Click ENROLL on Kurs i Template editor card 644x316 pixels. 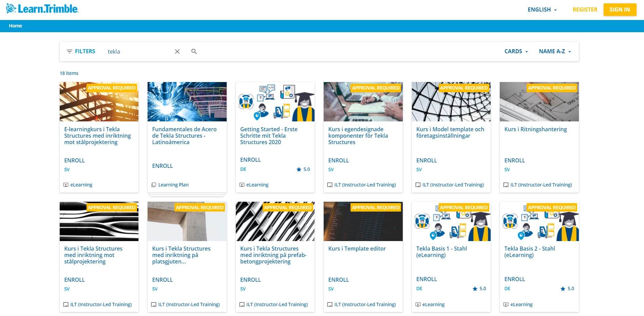338,280
